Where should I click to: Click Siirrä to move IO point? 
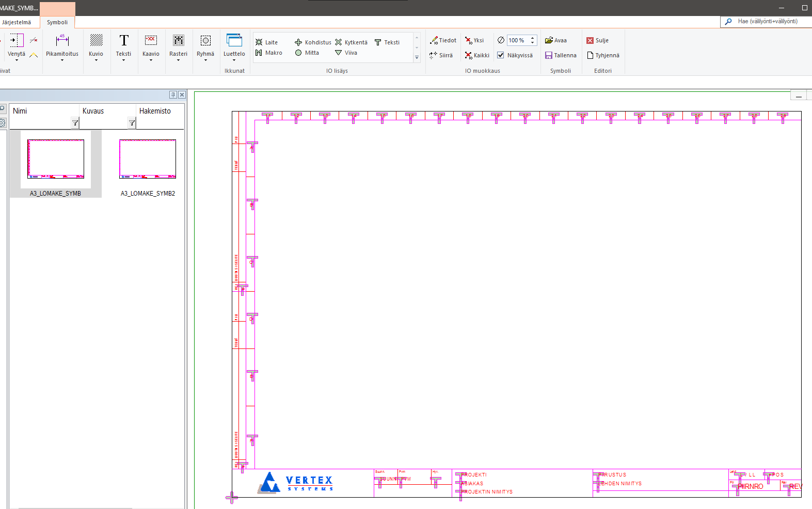coord(441,55)
